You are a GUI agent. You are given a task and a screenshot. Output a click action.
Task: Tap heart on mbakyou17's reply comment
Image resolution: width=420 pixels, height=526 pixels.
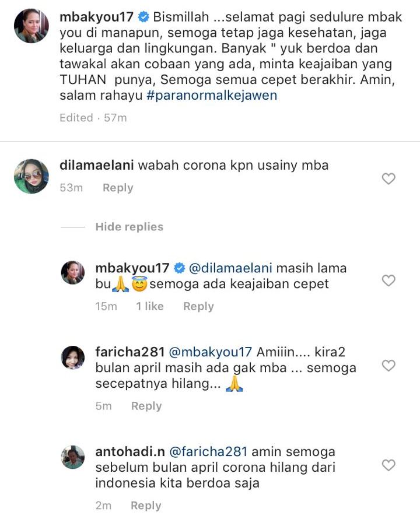pos(388,280)
